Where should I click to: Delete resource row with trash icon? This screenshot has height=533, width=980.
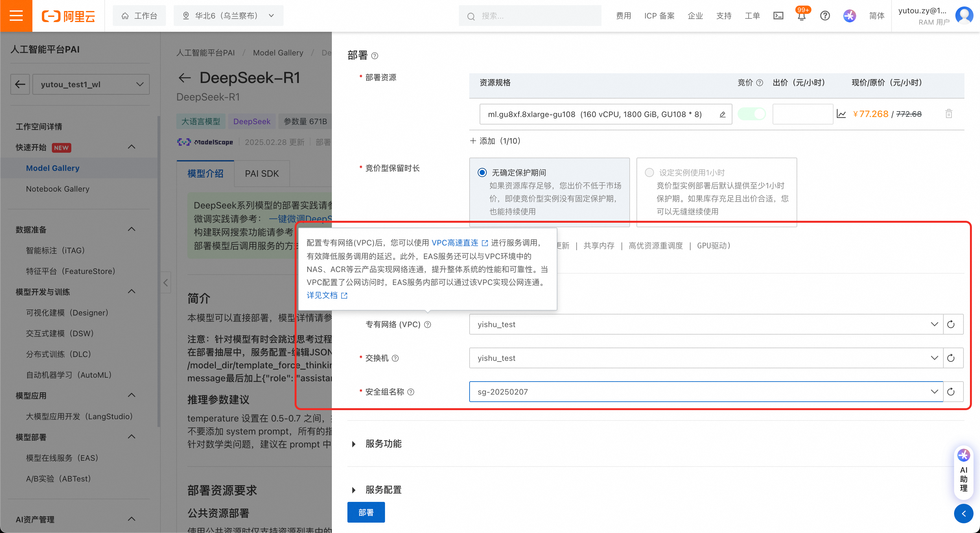tap(949, 114)
